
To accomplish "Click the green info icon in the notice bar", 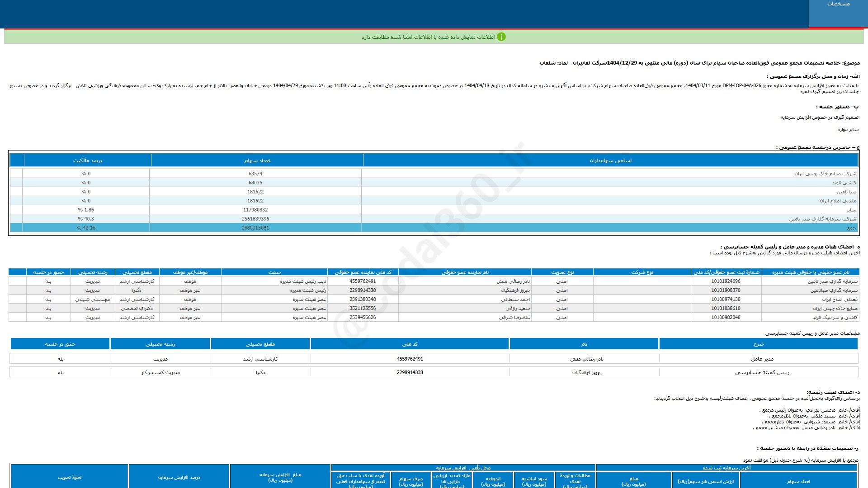I will click(x=501, y=37).
